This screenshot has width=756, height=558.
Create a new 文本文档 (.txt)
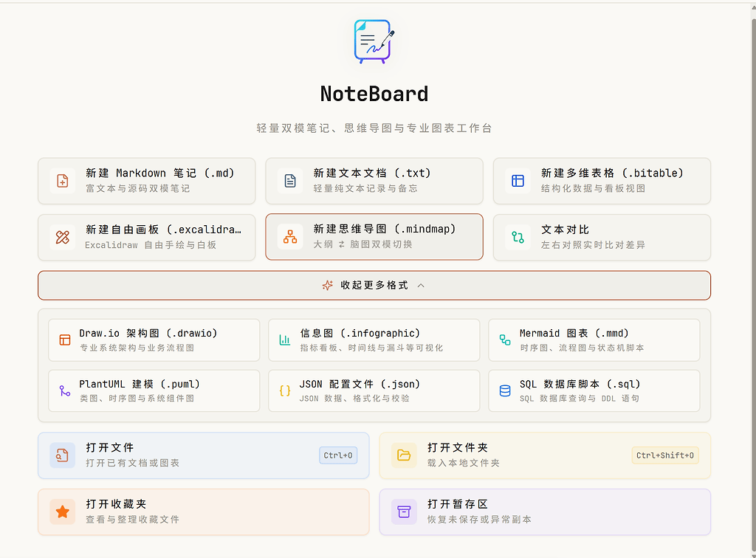[374, 181]
